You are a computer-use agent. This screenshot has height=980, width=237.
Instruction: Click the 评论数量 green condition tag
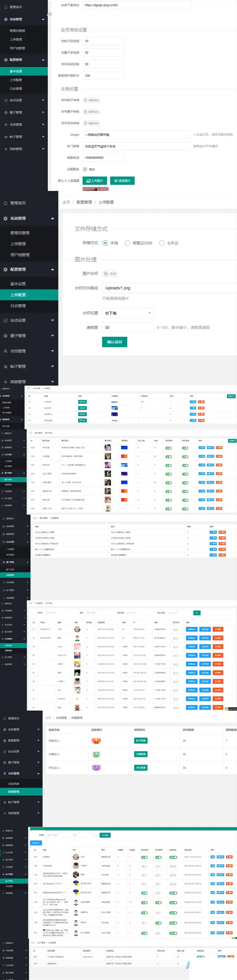pyautogui.click(x=141, y=768)
